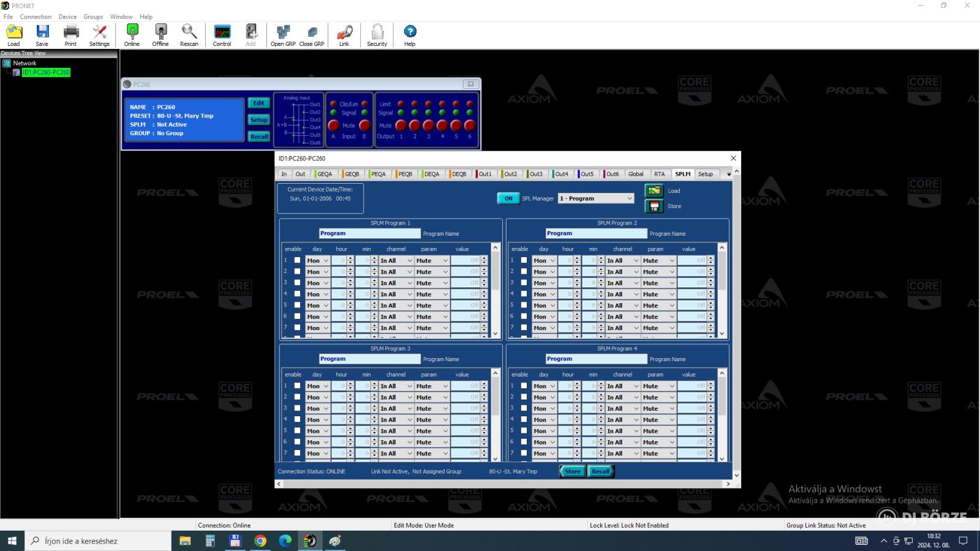The height and width of the screenshot is (551, 980).
Task: Click the Offline toolbar icon
Action: 160,35
